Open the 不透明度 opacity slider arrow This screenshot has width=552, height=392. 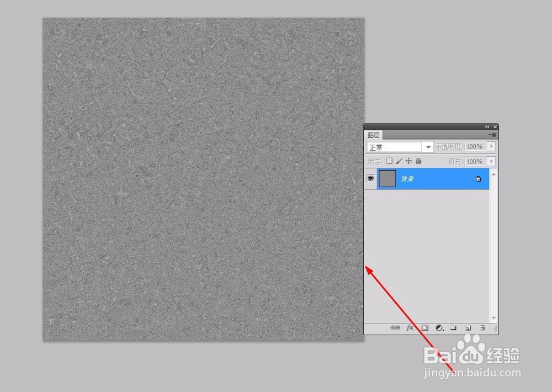pyautogui.click(x=491, y=146)
